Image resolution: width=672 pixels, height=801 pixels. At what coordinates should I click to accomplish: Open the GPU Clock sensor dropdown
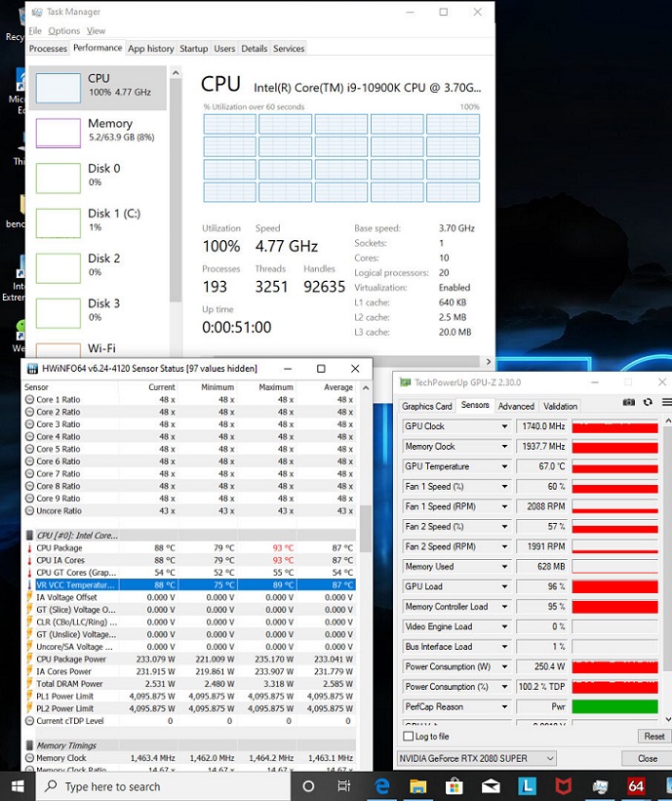(x=504, y=426)
